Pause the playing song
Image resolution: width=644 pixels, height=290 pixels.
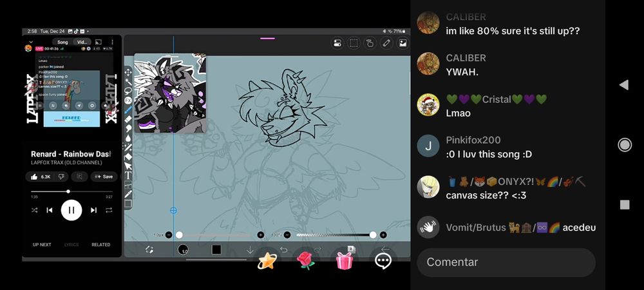pos(71,210)
